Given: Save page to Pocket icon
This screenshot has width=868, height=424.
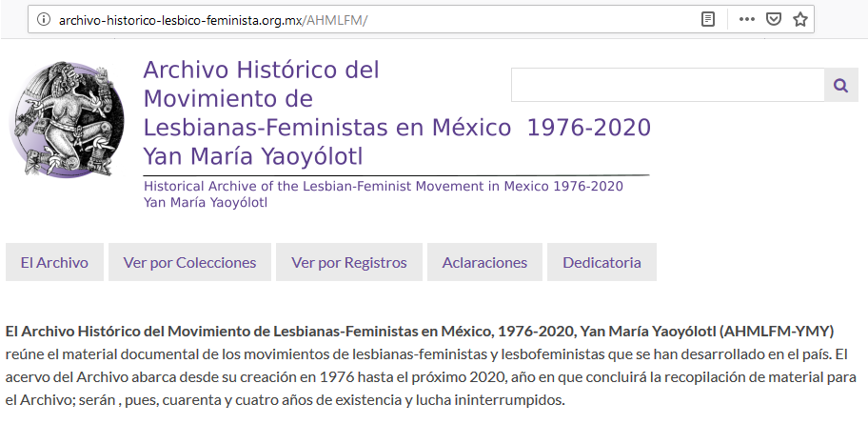Looking at the screenshot, I should coord(774,19).
